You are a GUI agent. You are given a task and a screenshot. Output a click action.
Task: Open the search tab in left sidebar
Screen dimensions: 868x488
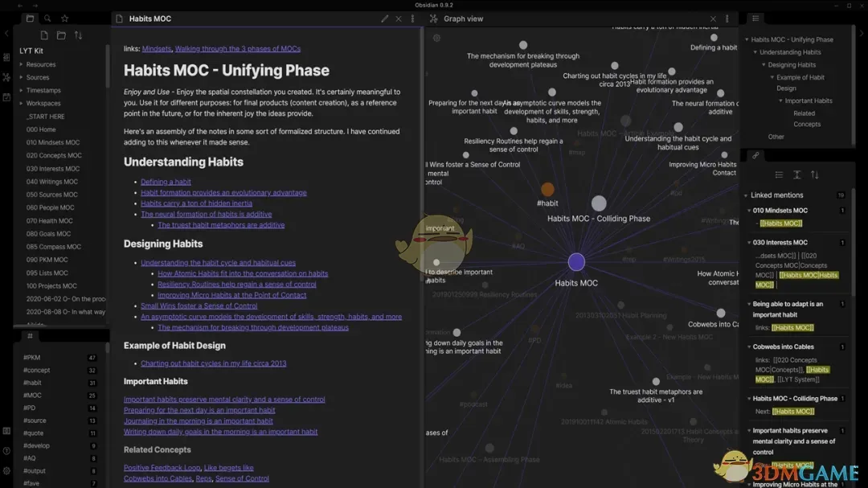47,18
